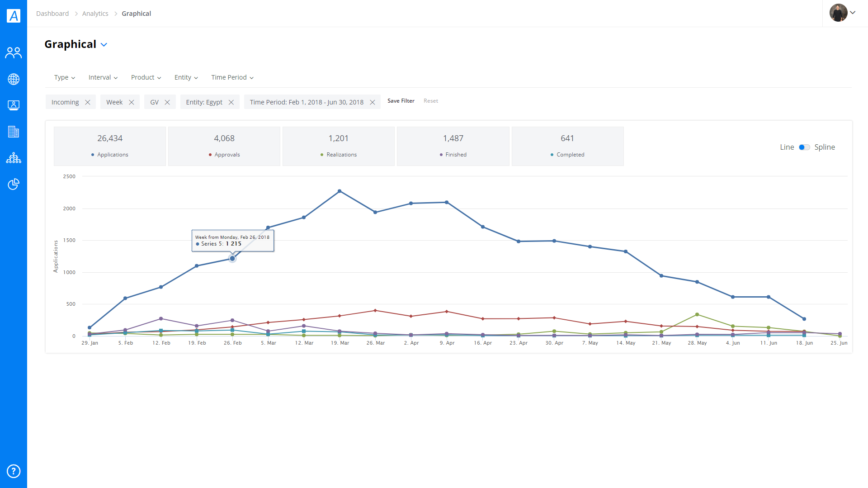Open the pie chart analytics icon
868x488 pixels.
tap(14, 184)
